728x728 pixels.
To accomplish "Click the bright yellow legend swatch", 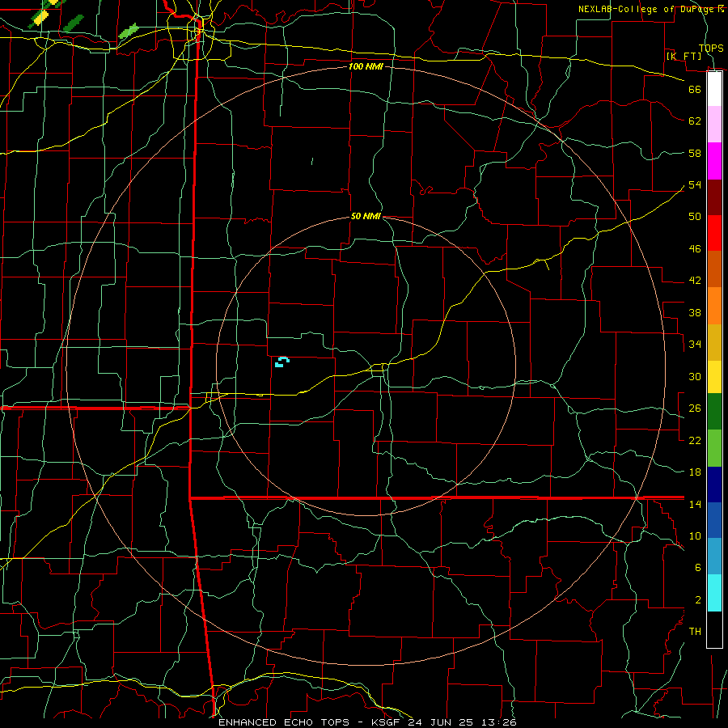I will click(714, 377).
